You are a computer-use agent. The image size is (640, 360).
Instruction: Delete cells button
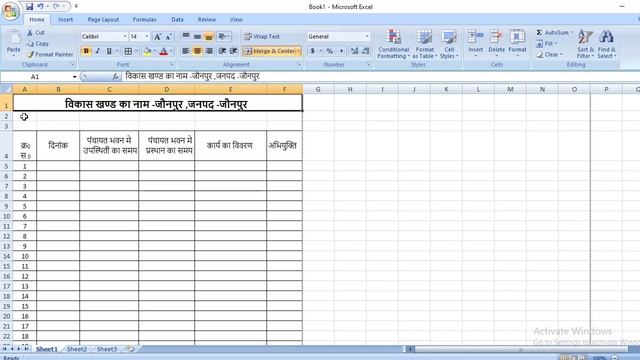pos(496,43)
